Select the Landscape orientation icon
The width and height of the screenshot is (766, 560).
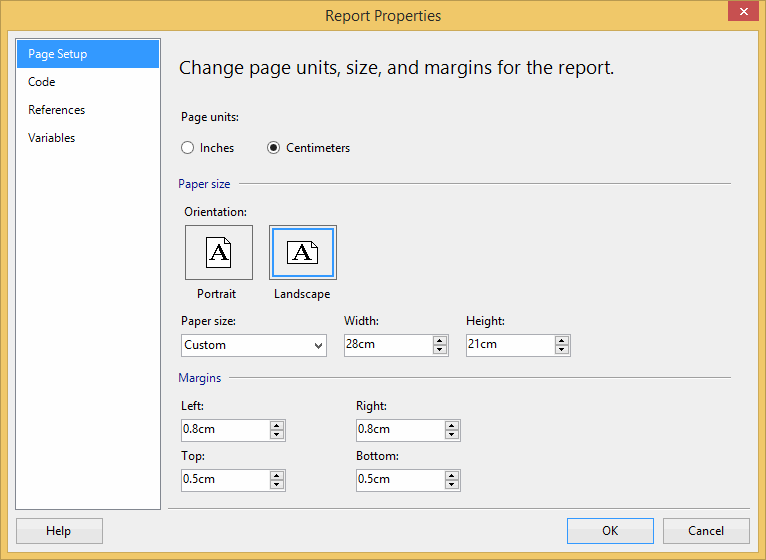tap(303, 252)
